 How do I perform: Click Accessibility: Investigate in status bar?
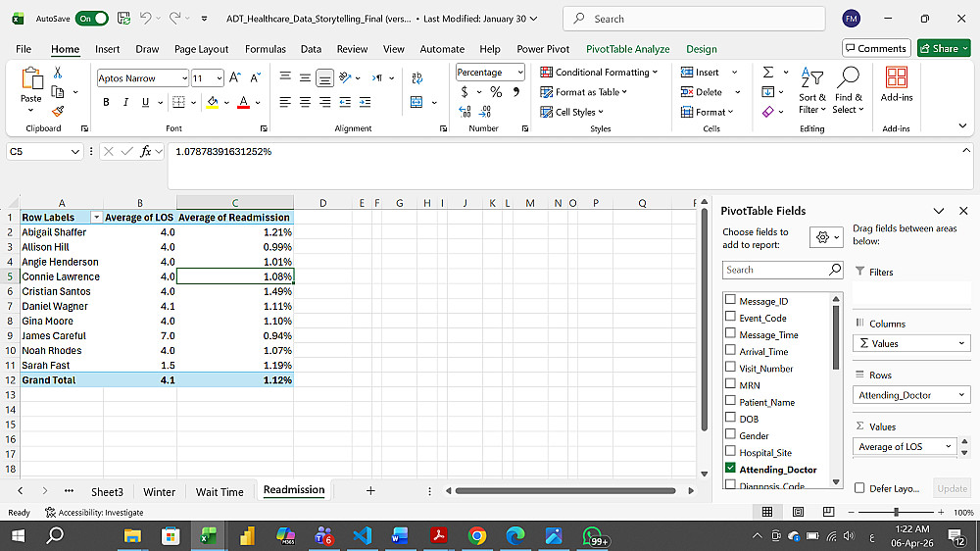click(x=94, y=512)
